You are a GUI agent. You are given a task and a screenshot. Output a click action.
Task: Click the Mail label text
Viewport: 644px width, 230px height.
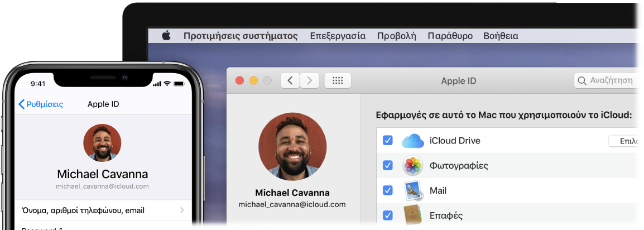coord(438,190)
